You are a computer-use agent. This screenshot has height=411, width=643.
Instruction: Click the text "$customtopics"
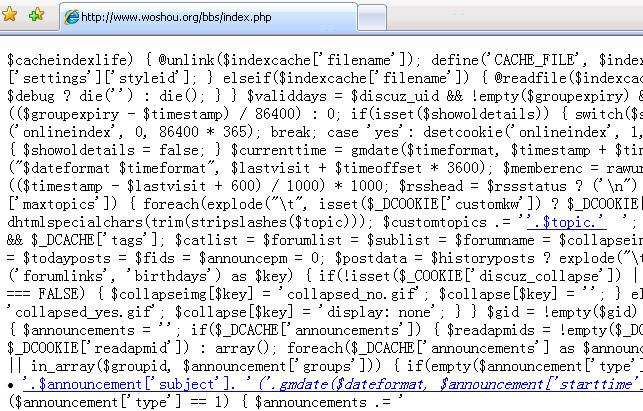(x=434, y=222)
